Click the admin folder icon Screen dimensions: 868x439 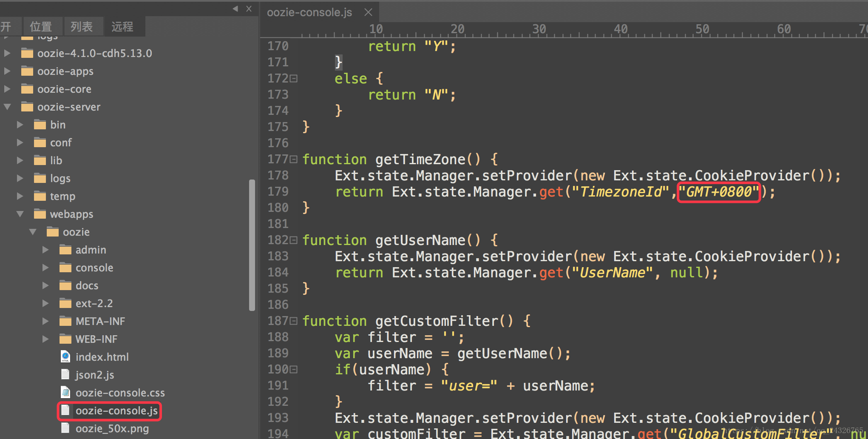point(65,250)
